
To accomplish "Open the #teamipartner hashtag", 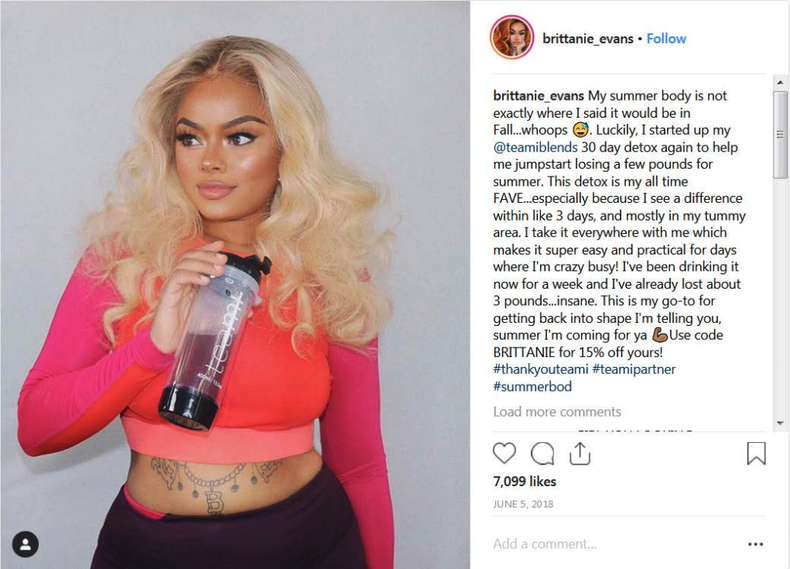I will [x=634, y=369].
